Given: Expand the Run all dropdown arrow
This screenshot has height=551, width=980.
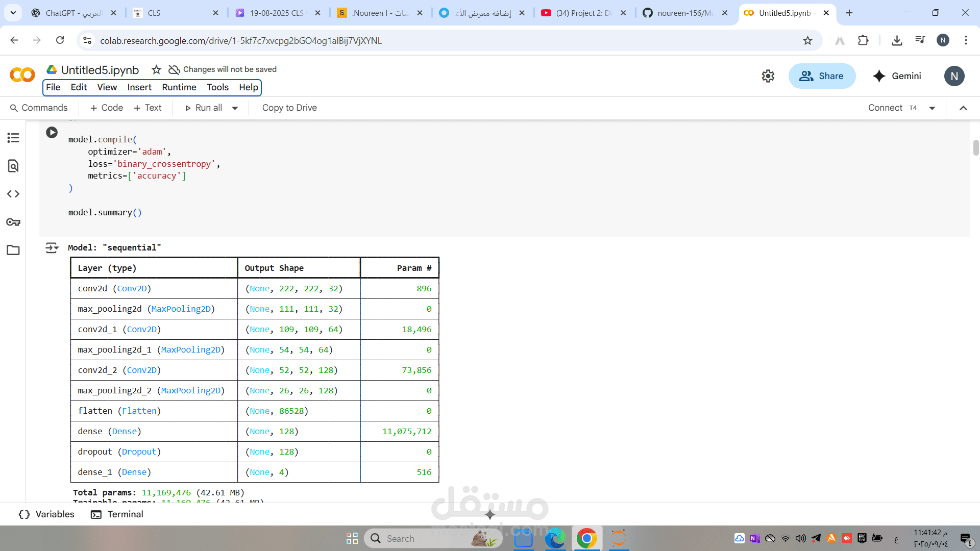Looking at the screenshot, I should [235, 108].
